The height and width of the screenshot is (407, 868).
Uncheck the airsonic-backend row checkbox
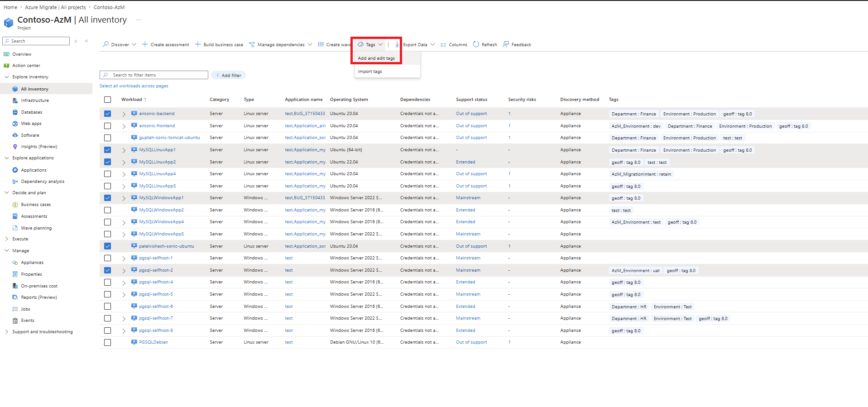(x=107, y=114)
